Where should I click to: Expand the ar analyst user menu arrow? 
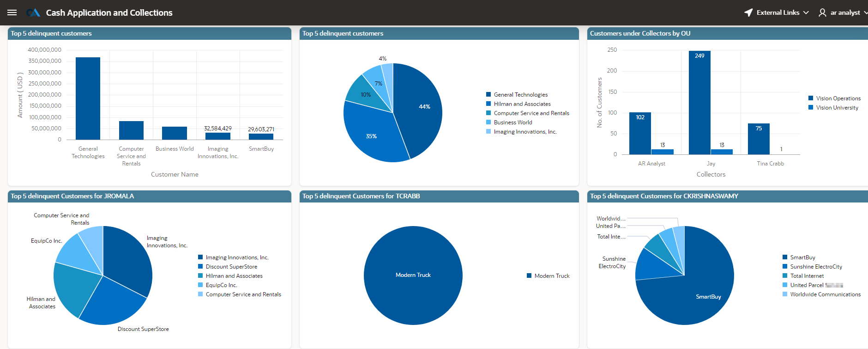click(x=866, y=12)
